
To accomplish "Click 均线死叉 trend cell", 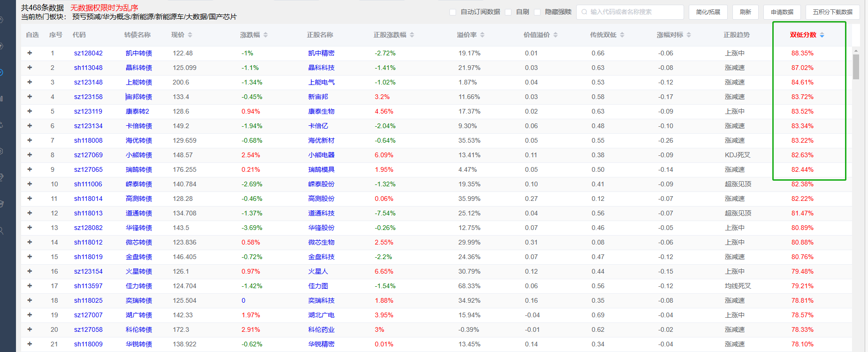I will (x=738, y=286).
